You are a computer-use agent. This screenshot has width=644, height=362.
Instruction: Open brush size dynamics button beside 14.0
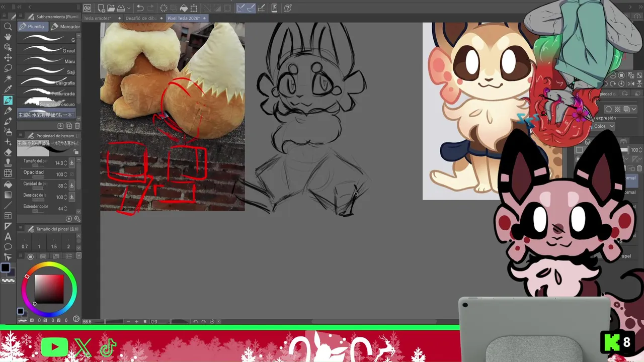[72, 163]
